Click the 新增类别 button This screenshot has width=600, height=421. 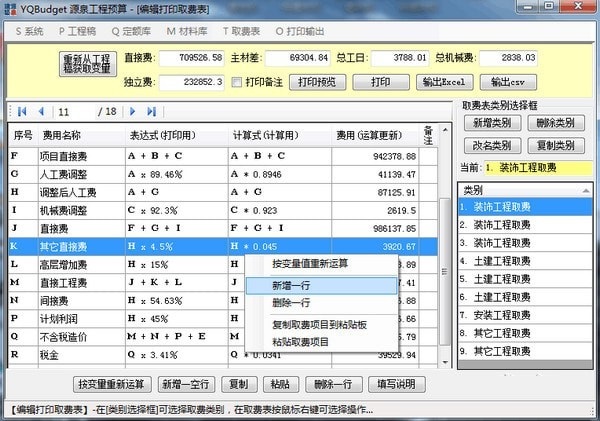pos(492,123)
